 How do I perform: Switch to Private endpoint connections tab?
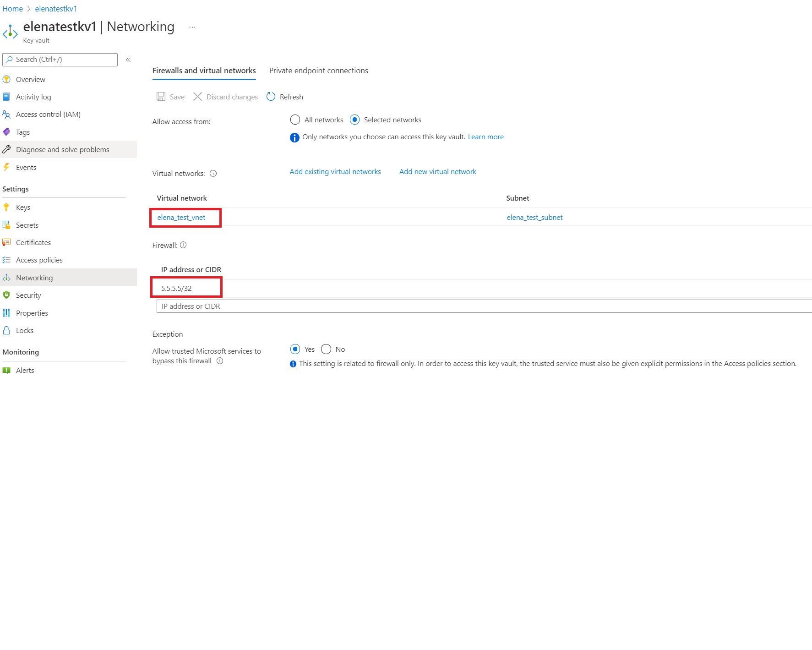coord(319,71)
